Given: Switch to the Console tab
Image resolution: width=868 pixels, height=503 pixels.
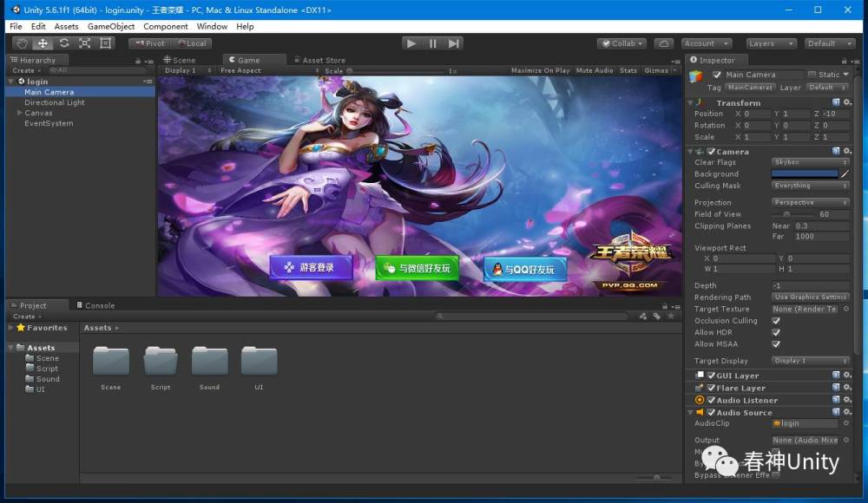Looking at the screenshot, I should click(99, 305).
